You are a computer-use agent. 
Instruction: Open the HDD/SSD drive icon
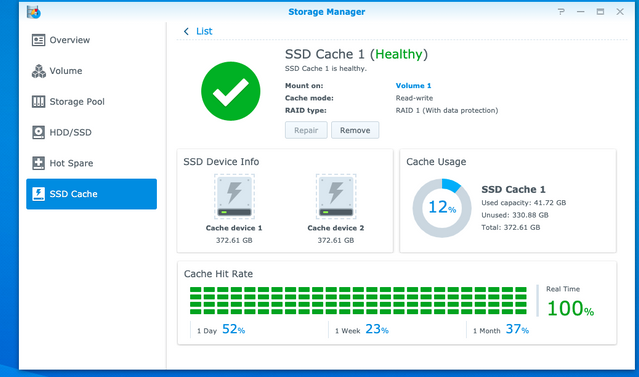[x=38, y=132]
